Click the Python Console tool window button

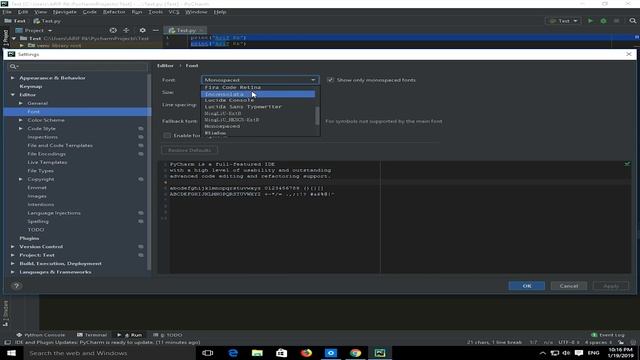pos(40,335)
